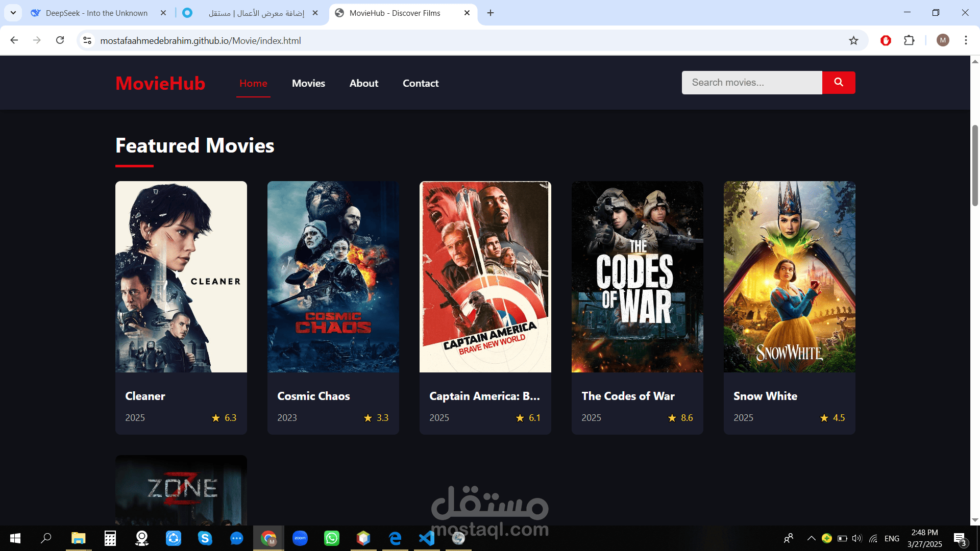The width and height of the screenshot is (980, 551).
Task: Click The Codes of War title
Action: click(x=628, y=396)
